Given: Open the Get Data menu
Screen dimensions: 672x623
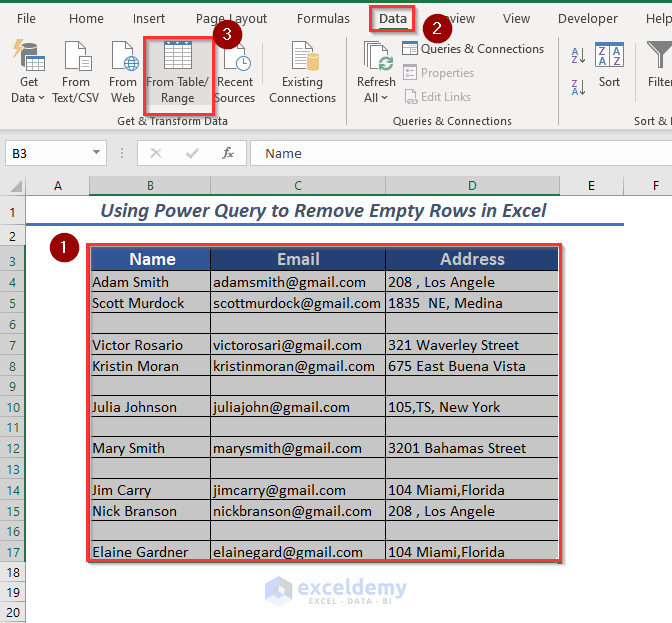Looking at the screenshot, I should click(28, 72).
